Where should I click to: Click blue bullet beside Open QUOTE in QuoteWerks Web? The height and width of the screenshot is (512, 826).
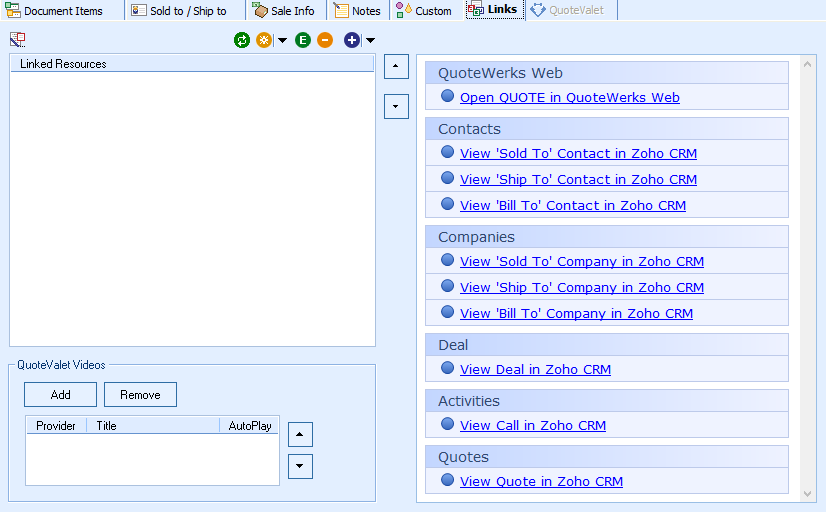click(447, 96)
